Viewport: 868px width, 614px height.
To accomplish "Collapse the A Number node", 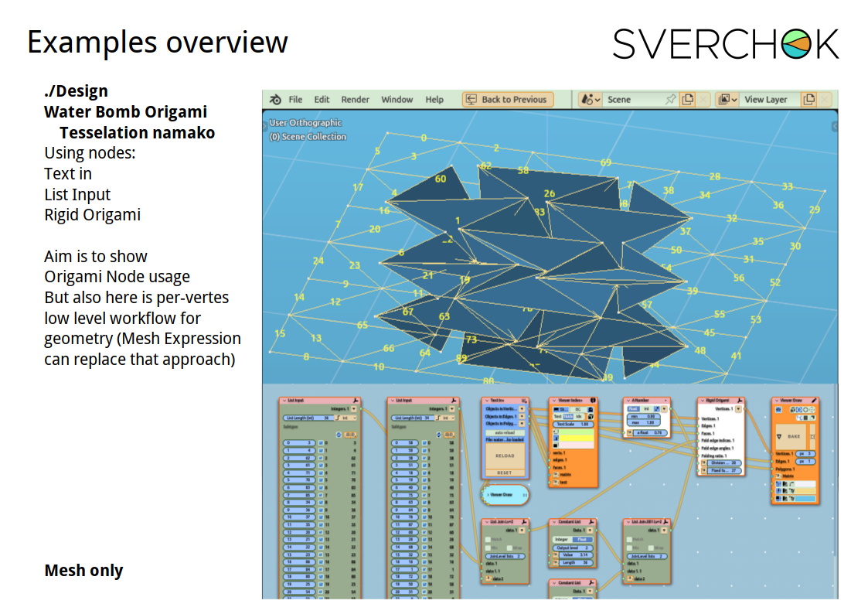I will [x=628, y=401].
